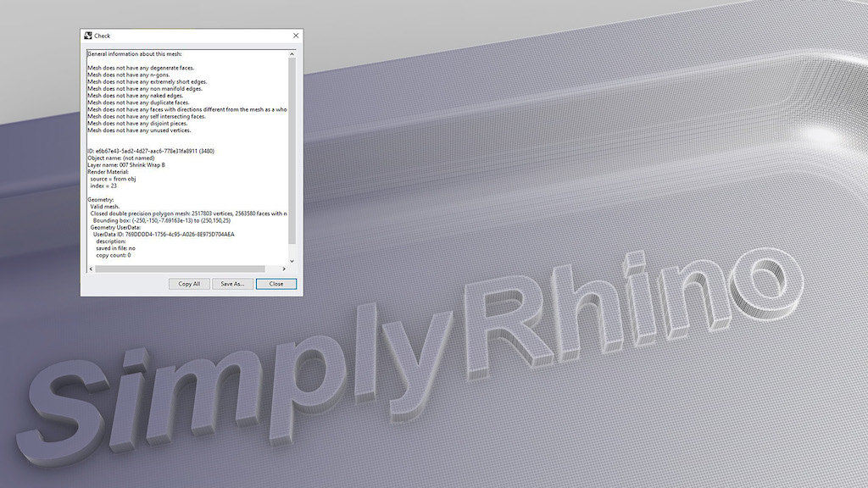The width and height of the screenshot is (868, 488).
Task: Close the Check dialog with the X
Action: (296, 36)
